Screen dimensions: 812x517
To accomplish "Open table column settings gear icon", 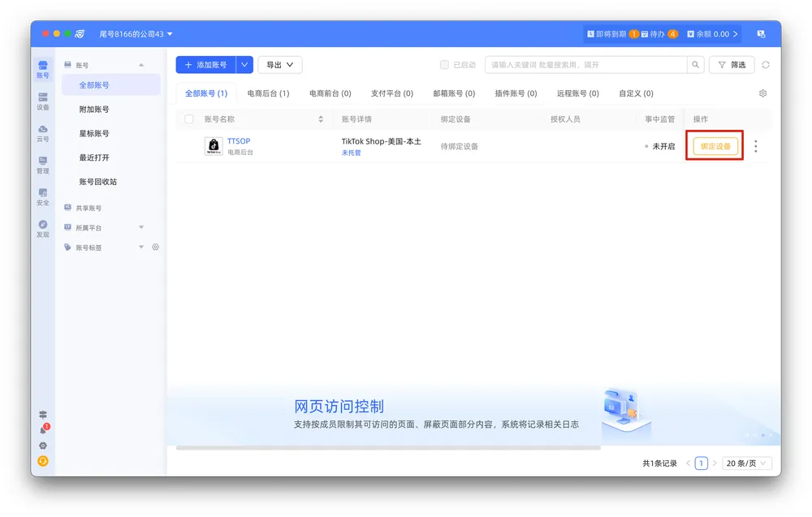I will pos(762,93).
